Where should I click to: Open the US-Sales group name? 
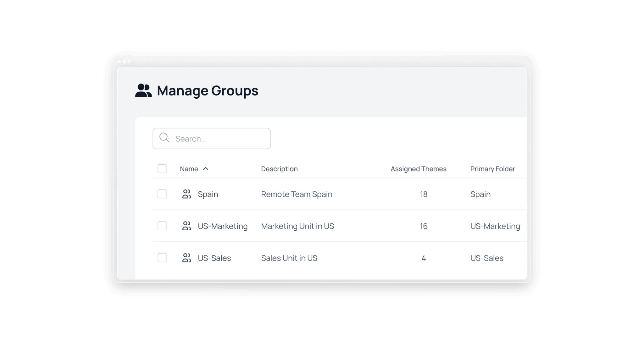tap(214, 258)
